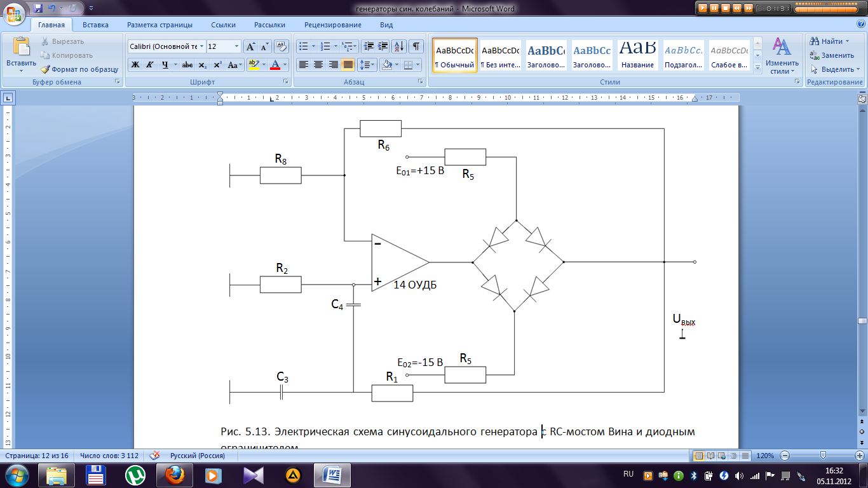Click the page count Страница: 12 из 16
Viewport: 868px width, 488px height.
pyautogui.click(x=37, y=456)
